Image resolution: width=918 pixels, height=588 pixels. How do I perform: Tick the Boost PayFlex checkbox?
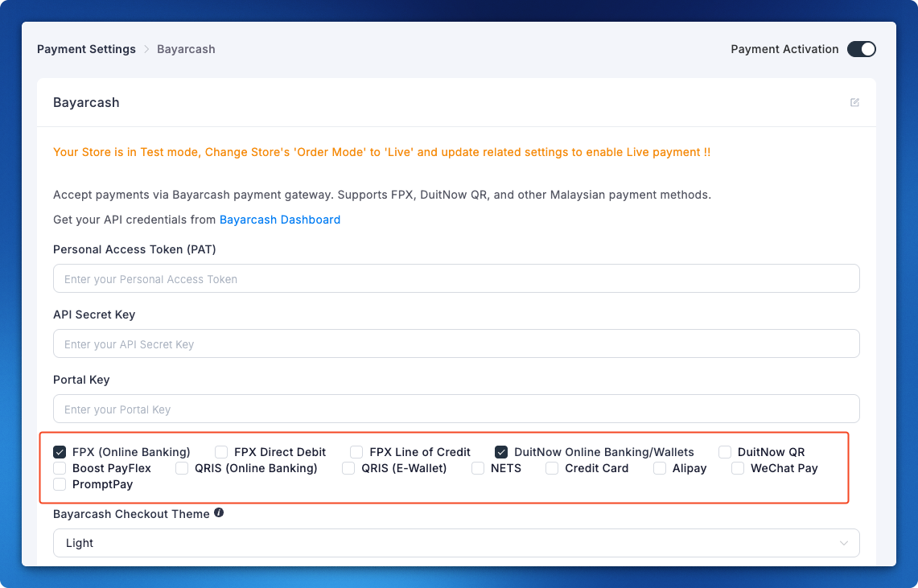[x=60, y=468]
